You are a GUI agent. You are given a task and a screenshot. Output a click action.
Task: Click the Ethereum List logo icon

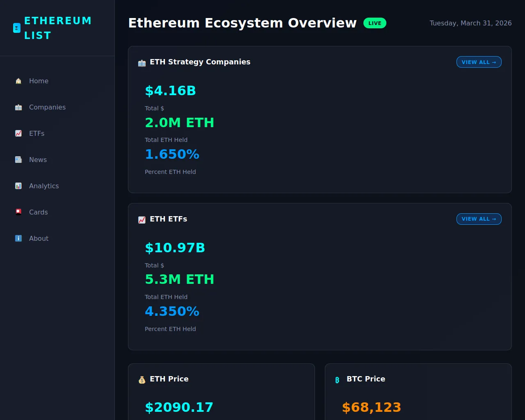(x=17, y=28)
